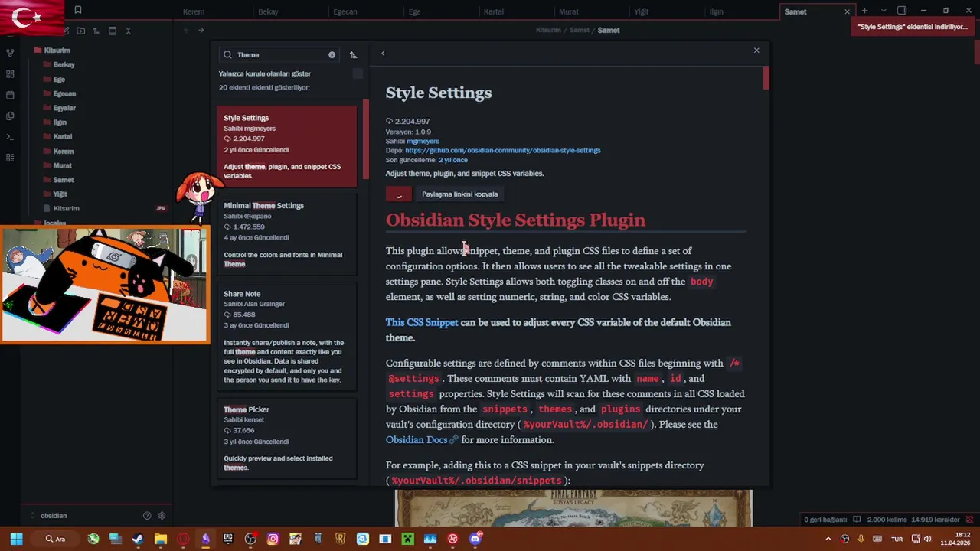Select Minimal Theme Settings plugin card
The height and width of the screenshot is (551, 980).
(287, 234)
